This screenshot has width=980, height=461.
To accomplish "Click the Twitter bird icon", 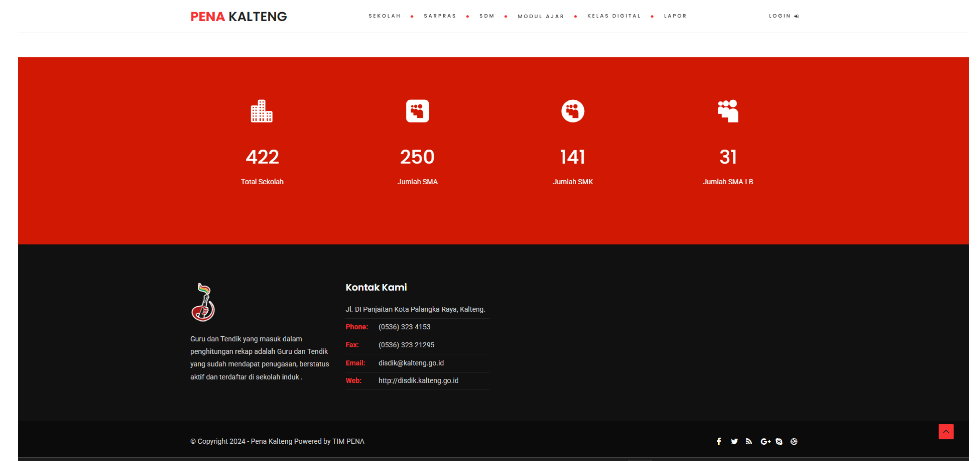I will (x=734, y=441).
